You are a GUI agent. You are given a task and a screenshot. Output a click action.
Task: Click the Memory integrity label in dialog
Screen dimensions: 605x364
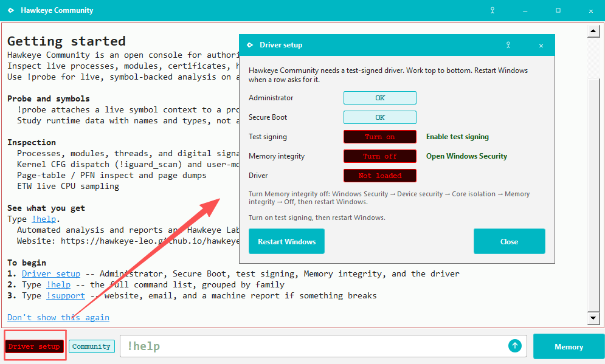point(277,156)
